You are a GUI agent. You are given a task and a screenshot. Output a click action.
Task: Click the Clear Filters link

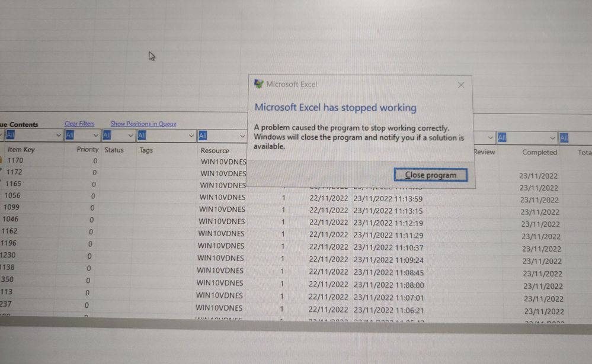tap(79, 124)
